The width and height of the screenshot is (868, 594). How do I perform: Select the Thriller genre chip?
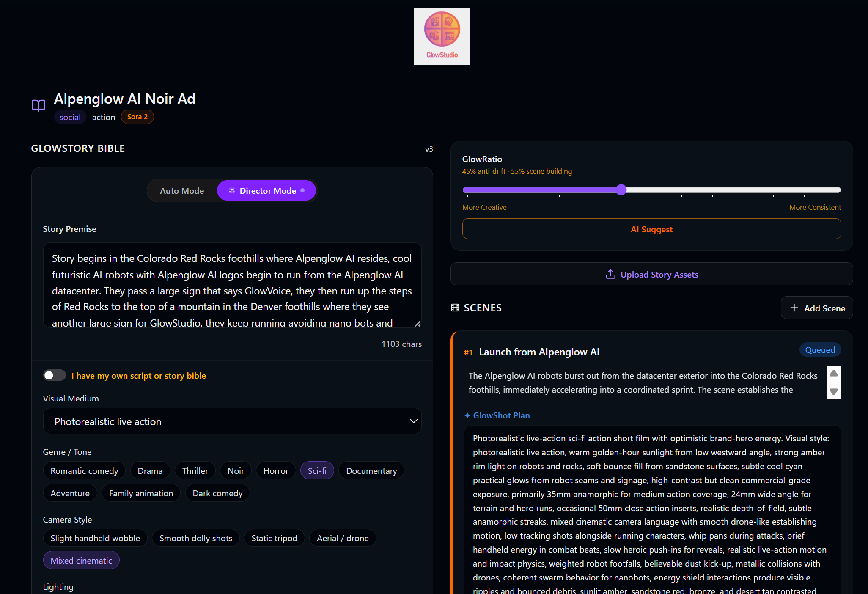click(x=195, y=470)
